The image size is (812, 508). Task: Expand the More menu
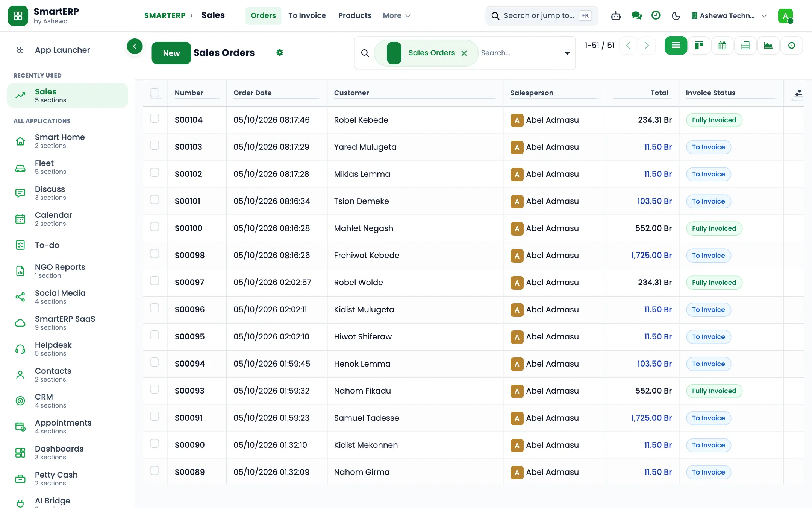(397, 16)
